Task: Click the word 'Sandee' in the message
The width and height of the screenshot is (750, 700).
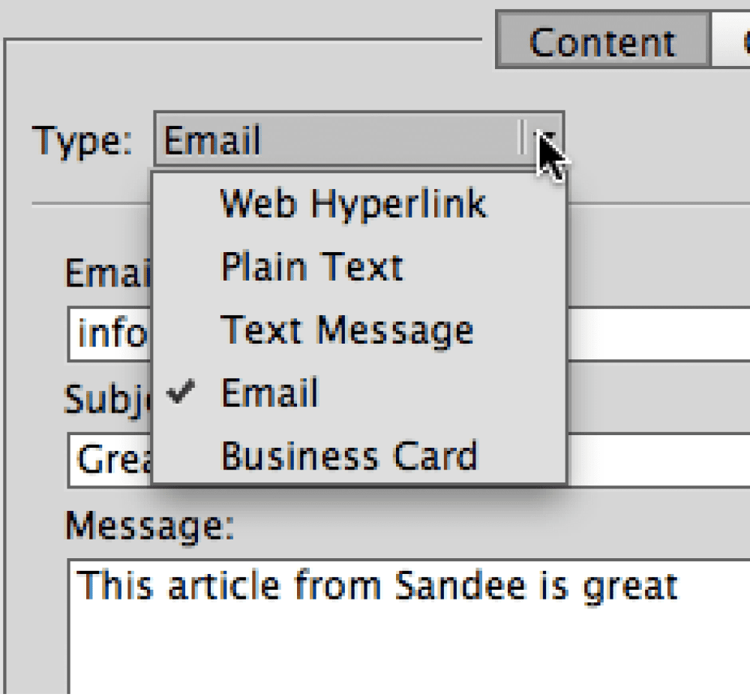Action: pyautogui.click(x=460, y=585)
